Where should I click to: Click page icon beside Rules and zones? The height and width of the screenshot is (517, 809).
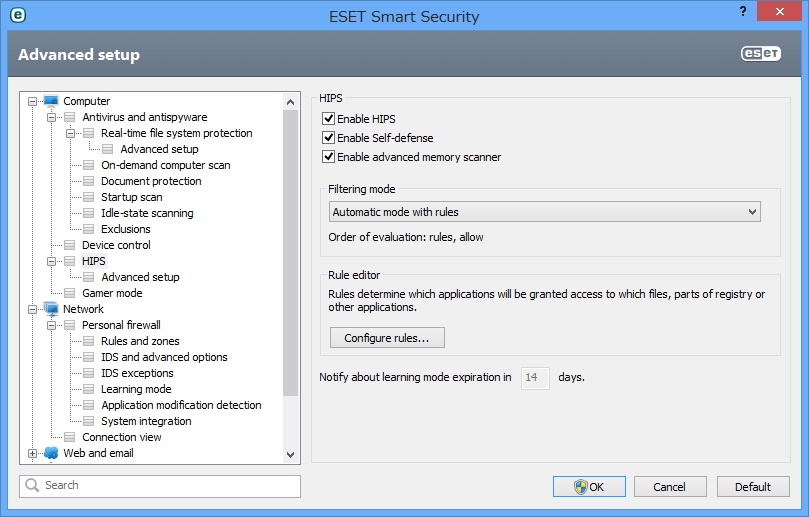(x=89, y=341)
